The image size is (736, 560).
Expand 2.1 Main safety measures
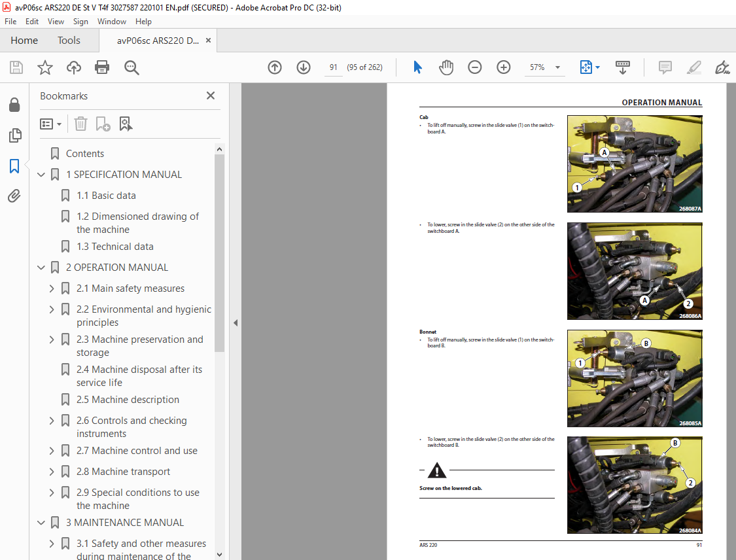pyautogui.click(x=52, y=289)
